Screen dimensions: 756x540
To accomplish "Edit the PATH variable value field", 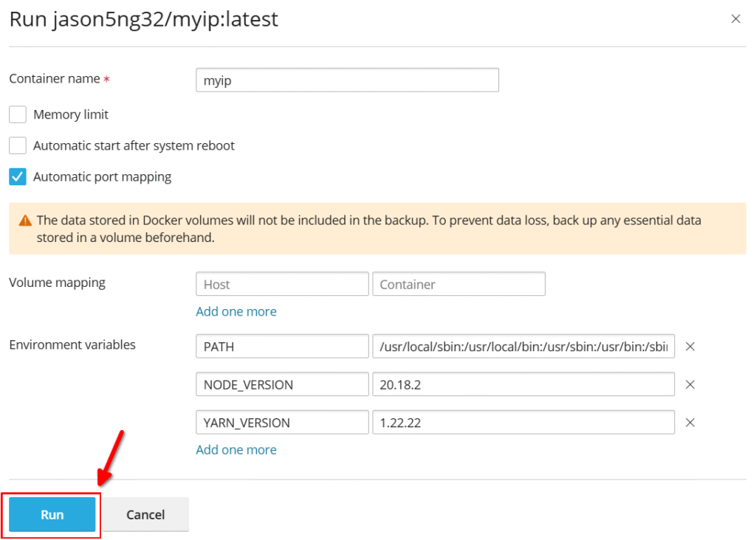I will pyautogui.click(x=523, y=346).
